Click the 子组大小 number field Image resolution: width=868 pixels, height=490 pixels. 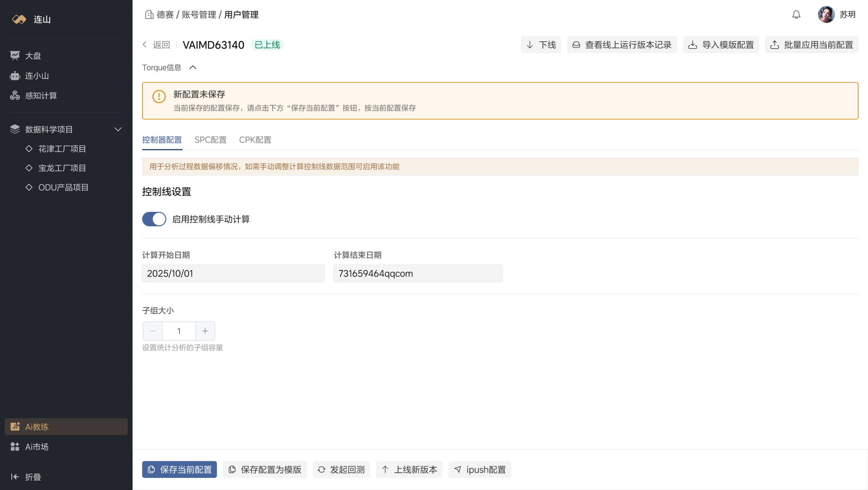(179, 331)
